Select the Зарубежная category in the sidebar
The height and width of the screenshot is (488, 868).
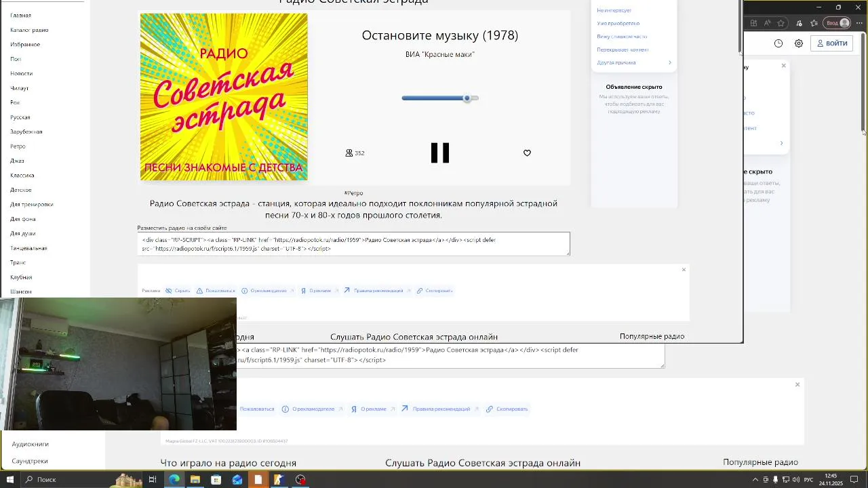pyautogui.click(x=26, y=131)
